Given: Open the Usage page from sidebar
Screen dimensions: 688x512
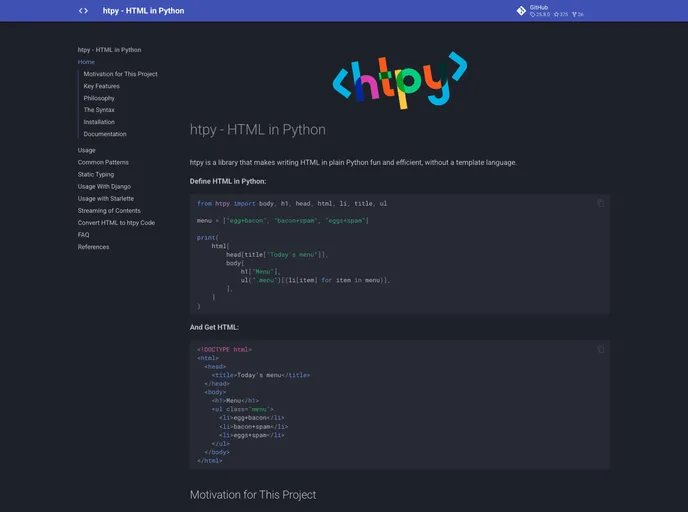Looking at the screenshot, I should tap(86, 150).
